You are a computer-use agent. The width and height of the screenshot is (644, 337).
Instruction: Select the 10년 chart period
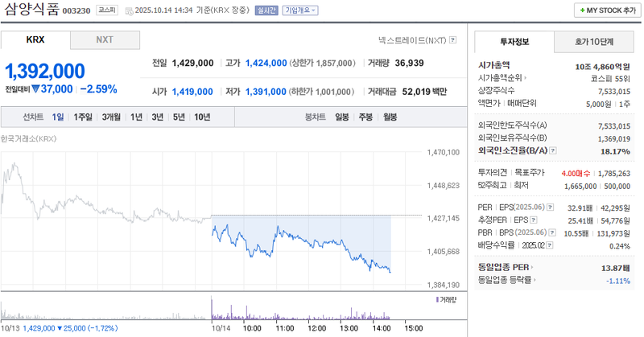pos(202,117)
